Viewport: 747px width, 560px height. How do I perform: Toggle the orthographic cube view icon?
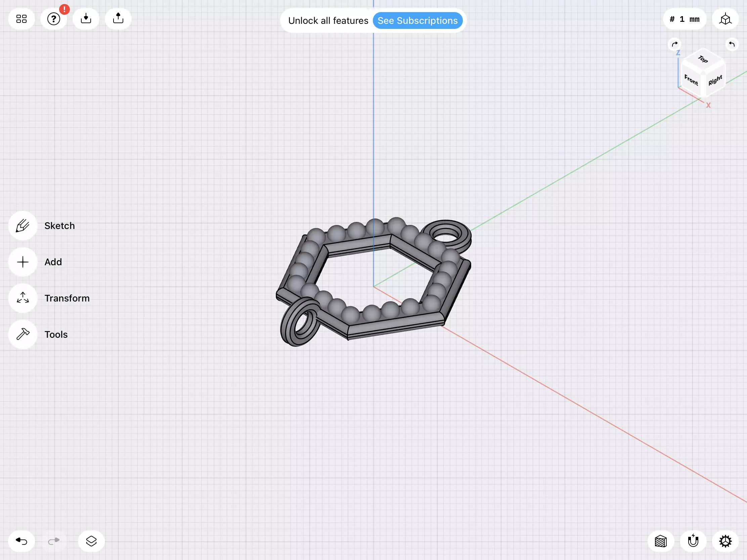[x=725, y=19]
